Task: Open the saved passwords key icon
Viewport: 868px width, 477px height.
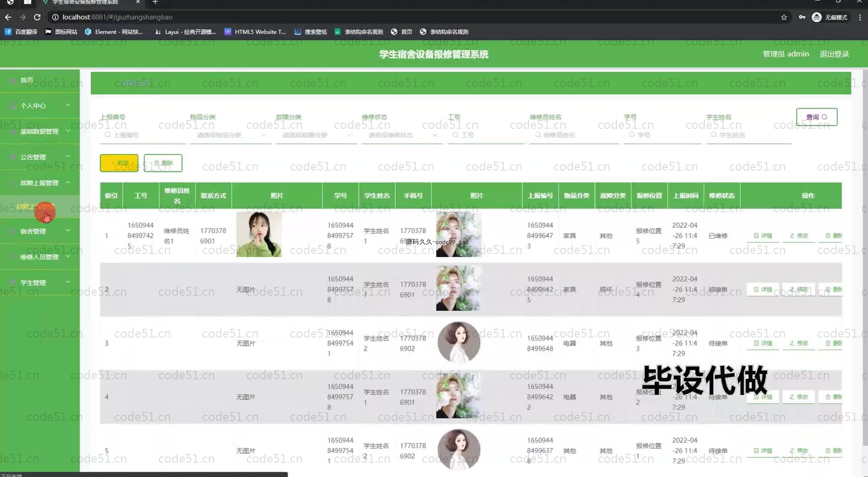Action: (802, 17)
